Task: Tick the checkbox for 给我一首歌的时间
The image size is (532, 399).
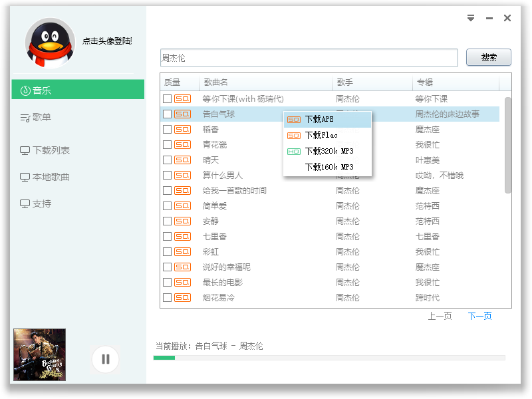Action: [168, 191]
